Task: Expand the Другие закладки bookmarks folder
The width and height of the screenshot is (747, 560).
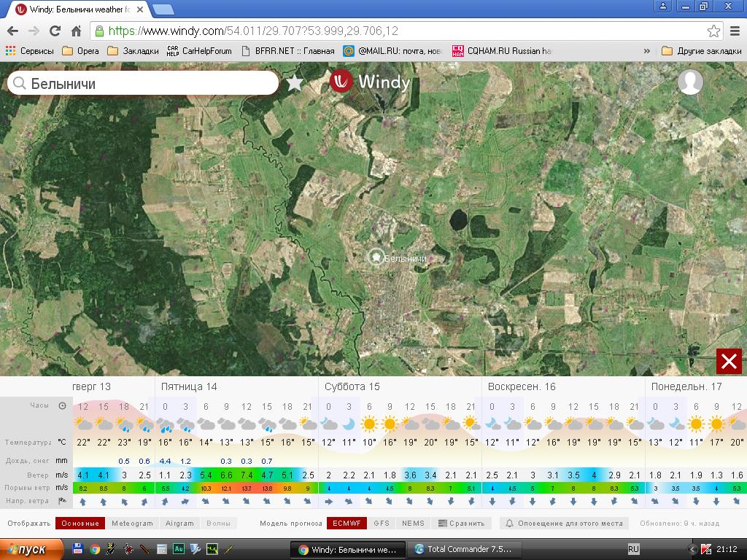Action: [700, 51]
